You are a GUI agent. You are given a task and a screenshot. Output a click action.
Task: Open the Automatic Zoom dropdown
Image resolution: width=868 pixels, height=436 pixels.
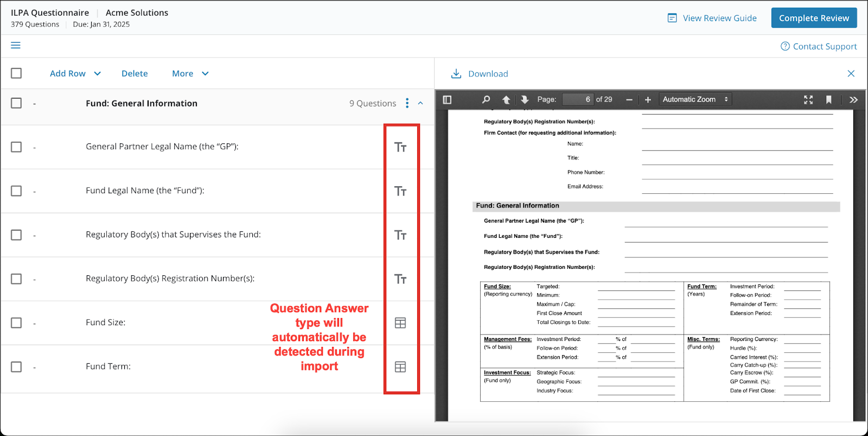click(695, 99)
